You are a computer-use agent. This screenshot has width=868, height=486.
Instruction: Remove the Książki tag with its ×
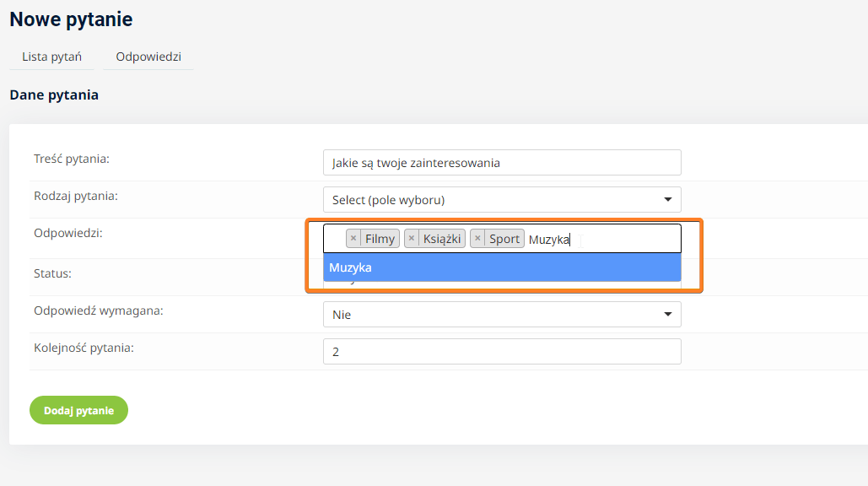(x=412, y=239)
